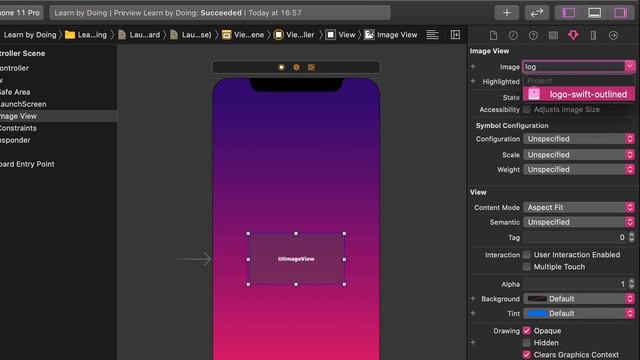Open the File inspector tab

(x=493, y=36)
